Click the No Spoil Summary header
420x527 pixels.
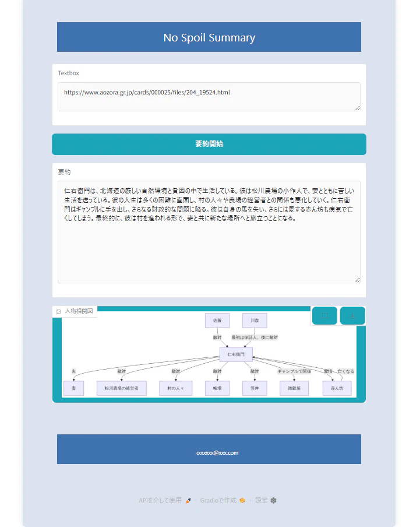click(x=209, y=37)
